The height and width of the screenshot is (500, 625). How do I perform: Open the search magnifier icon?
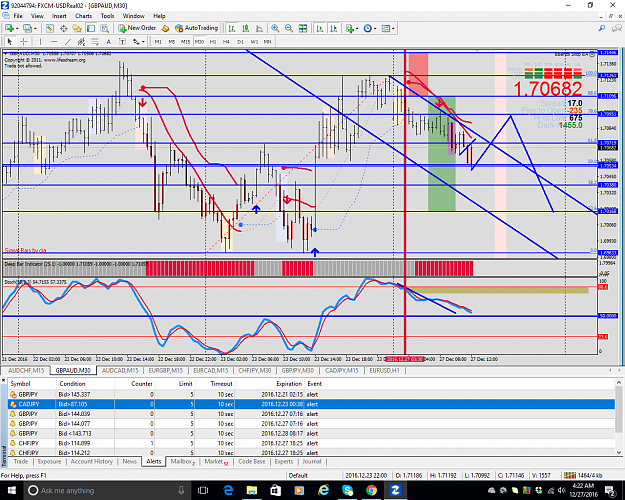[x=602, y=28]
